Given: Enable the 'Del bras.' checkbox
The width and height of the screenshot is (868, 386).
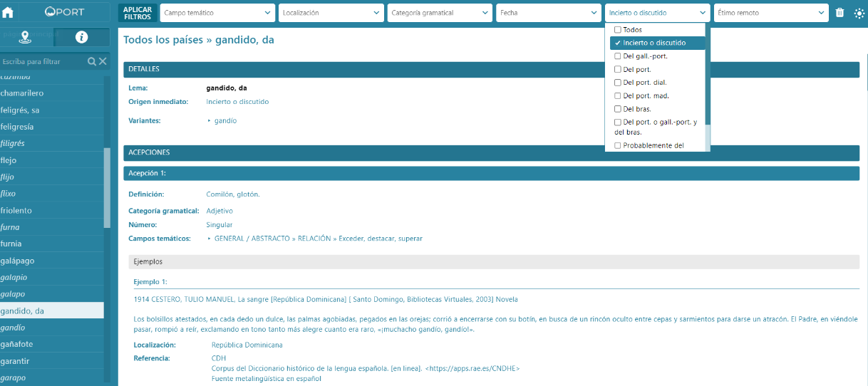Looking at the screenshot, I should click(x=618, y=109).
